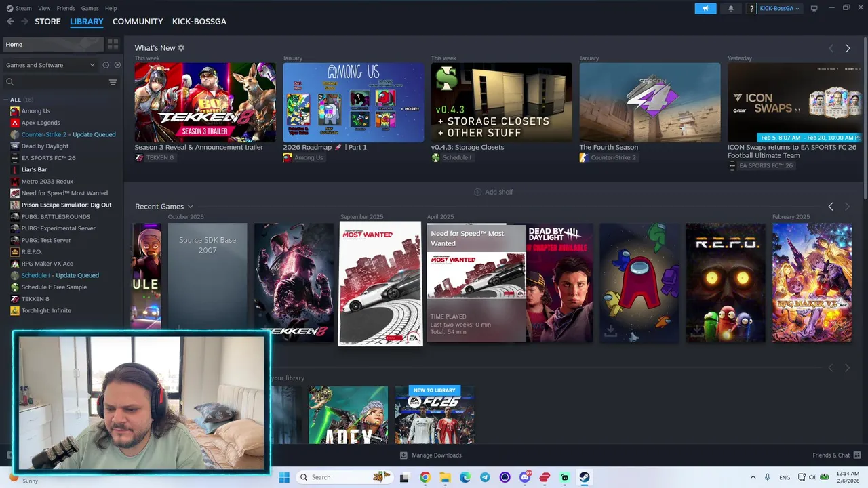Open the View menu

click(x=44, y=8)
